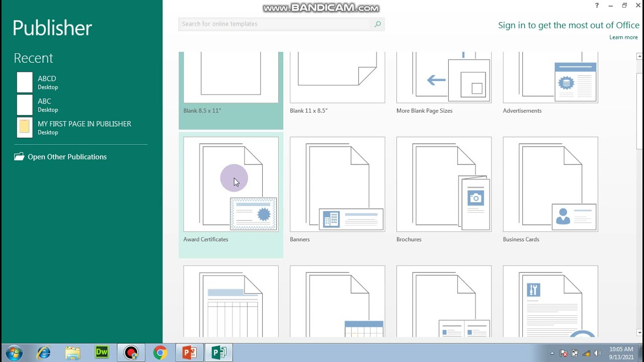Click the volume speaker tray icon
This screenshot has height=362, width=644.
(597, 353)
